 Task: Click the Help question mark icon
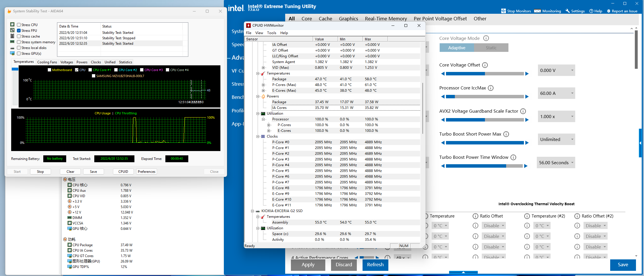591,11
